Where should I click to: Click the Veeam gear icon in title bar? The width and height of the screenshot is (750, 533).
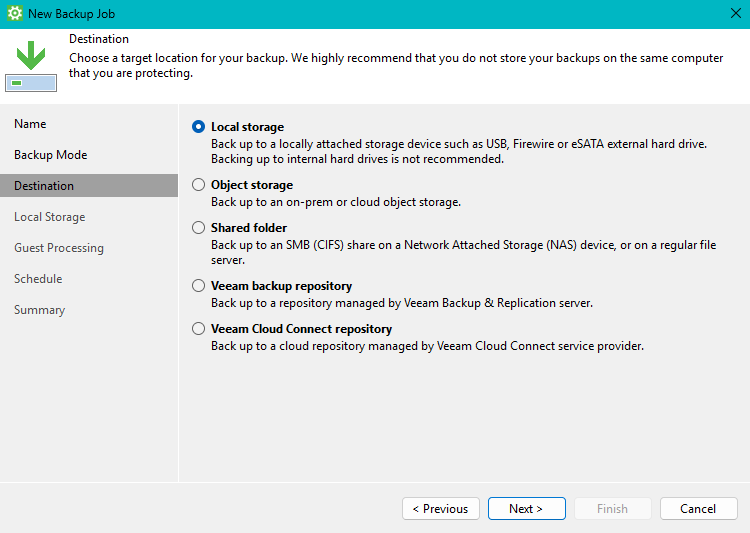[x=15, y=14]
